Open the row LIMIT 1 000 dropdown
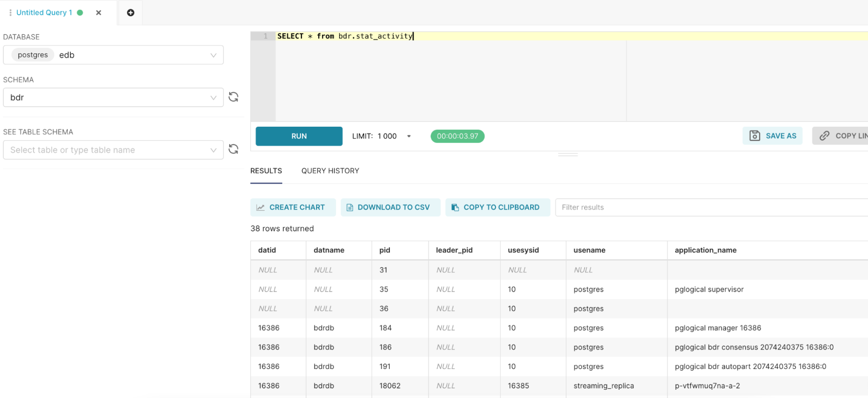 409,136
